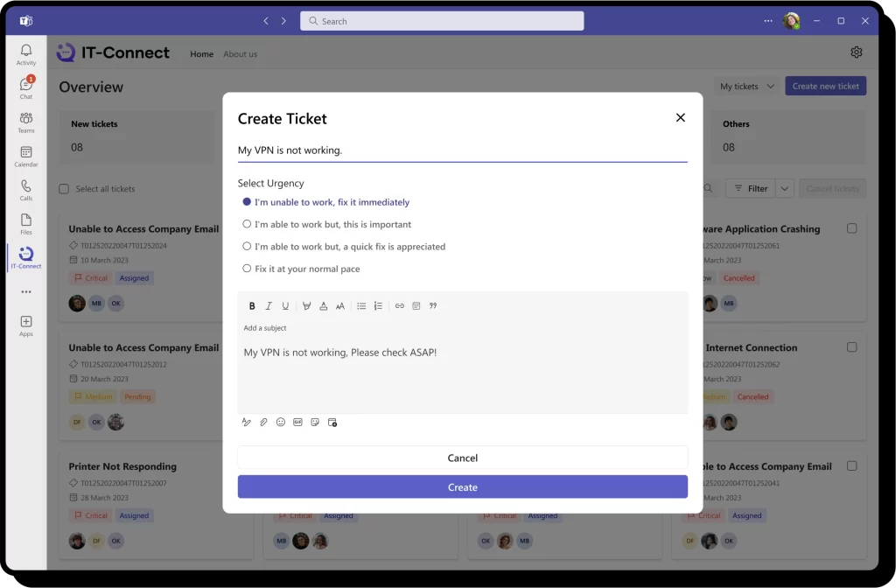Go to the About us tab
The image size is (896, 588).
[240, 54]
